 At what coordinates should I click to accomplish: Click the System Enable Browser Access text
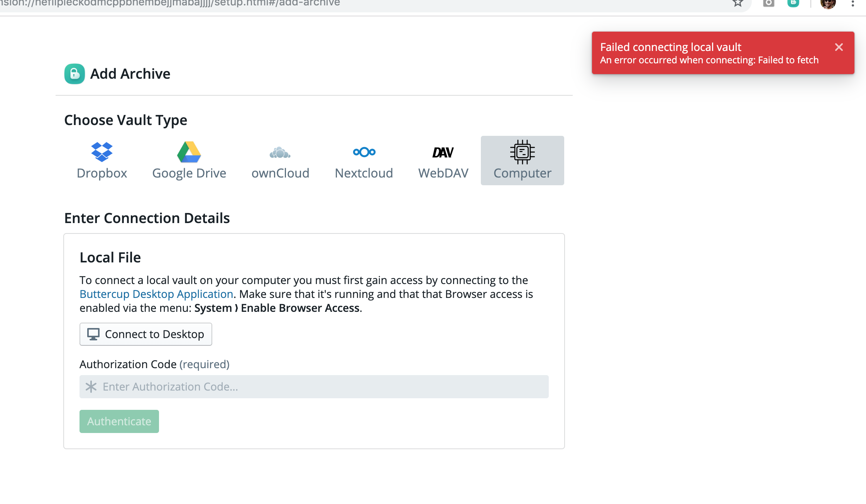[277, 308]
